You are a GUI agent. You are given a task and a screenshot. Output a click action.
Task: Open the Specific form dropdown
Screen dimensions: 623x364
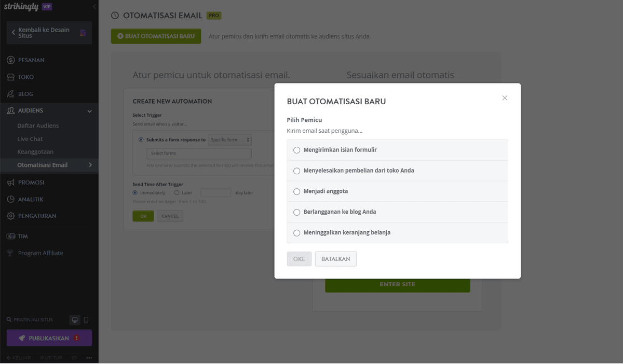click(x=229, y=139)
